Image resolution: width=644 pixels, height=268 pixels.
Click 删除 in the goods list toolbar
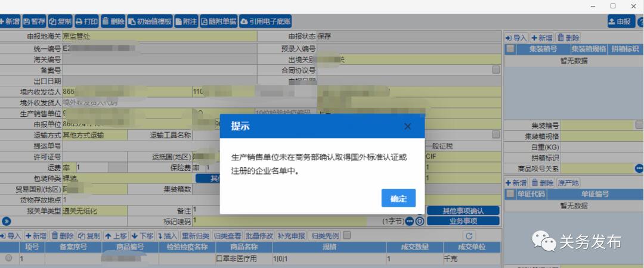coord(63,236)
